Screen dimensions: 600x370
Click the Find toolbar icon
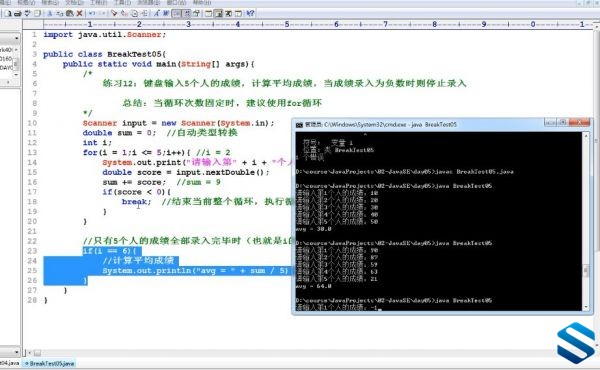(x=114, y=13)
